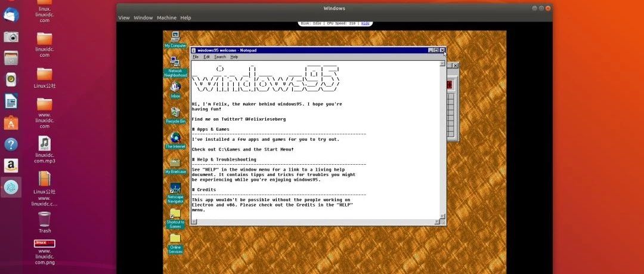The height and width of the screenshot is (274, 644).
Task: Open the Ubuntu Trash icon
Action: (44, 222)
